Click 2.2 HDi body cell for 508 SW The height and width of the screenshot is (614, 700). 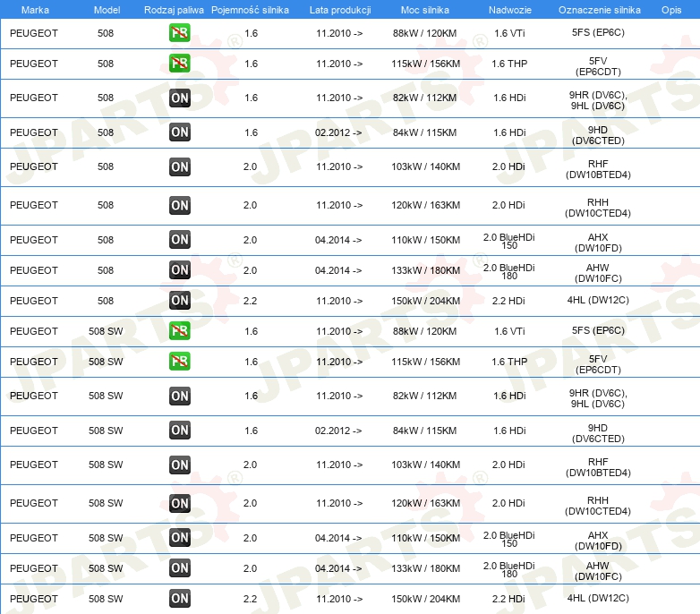(508, 599)
